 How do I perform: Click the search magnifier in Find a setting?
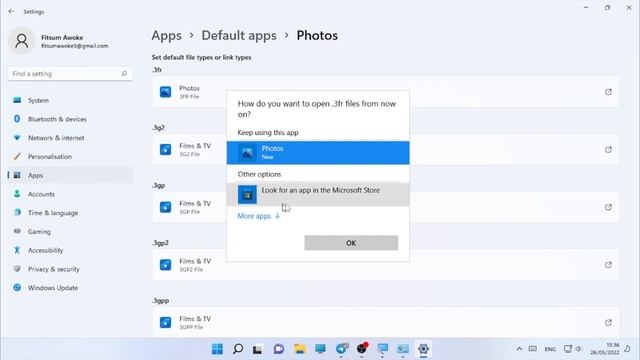(124, 73)
